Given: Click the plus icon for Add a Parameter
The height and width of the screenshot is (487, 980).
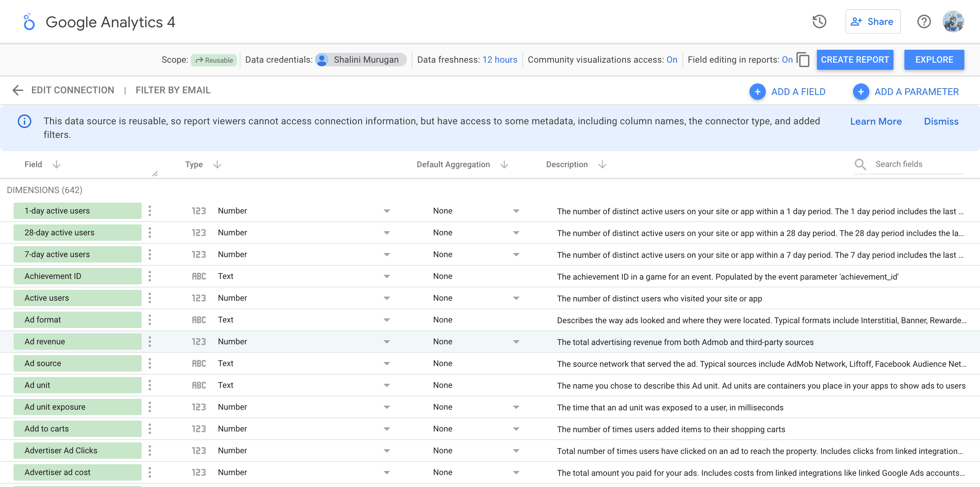Looking at the screenshot, I should coord(860,92).
